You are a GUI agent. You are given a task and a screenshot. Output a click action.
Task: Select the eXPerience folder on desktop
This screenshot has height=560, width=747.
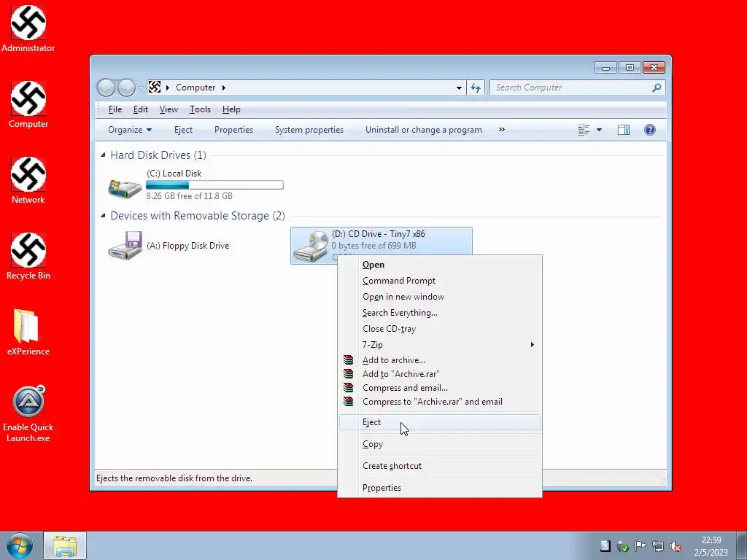pyautogui.click(x=28, y=332)
